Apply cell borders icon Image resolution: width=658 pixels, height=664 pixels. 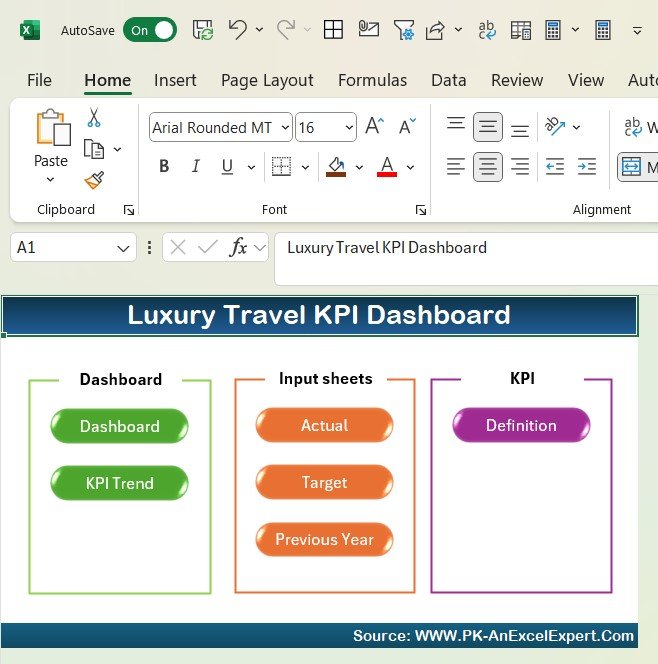pyautogui.click(x=282, y=166)
